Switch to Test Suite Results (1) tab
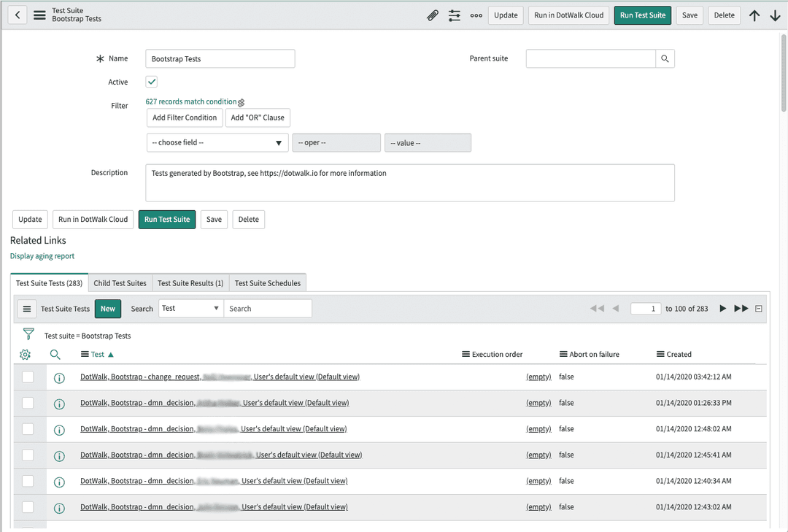Viewport: 788px width, 532px height. click(190, 283)
